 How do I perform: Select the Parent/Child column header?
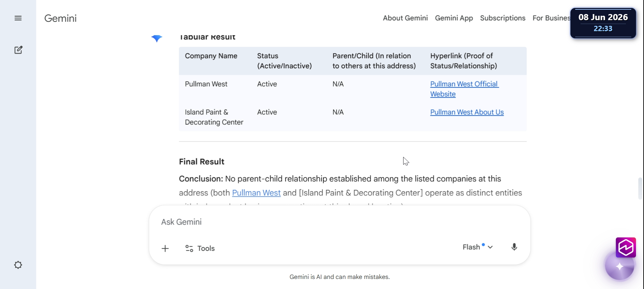(374, 61)
